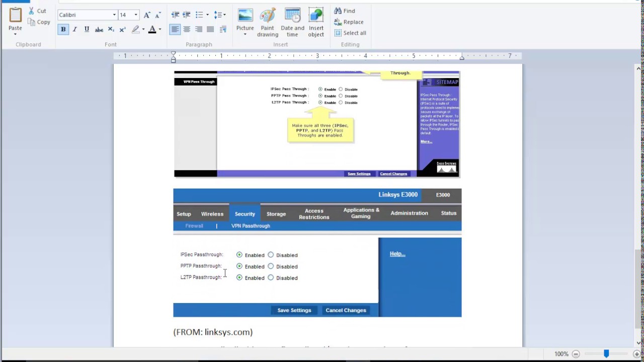
Task: Select Enabled for PPTP Passthrough
Action: pos(239,266)
